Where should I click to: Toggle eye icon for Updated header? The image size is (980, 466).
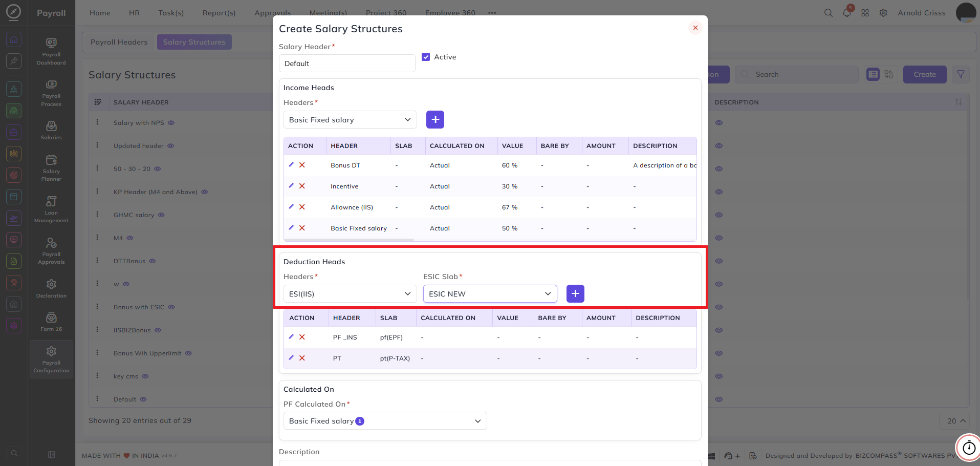tap(171, 146)
